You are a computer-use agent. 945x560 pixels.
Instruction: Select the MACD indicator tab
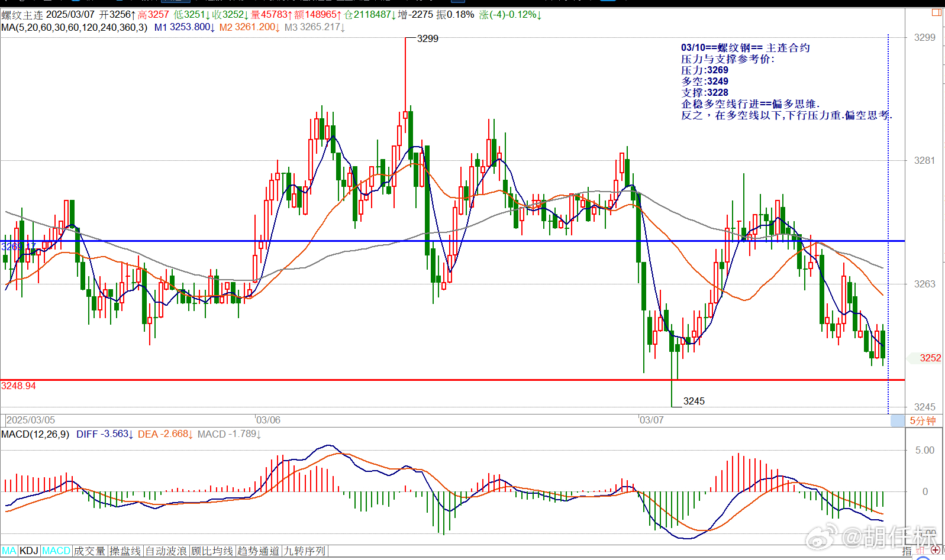click(x=56, y=551)
